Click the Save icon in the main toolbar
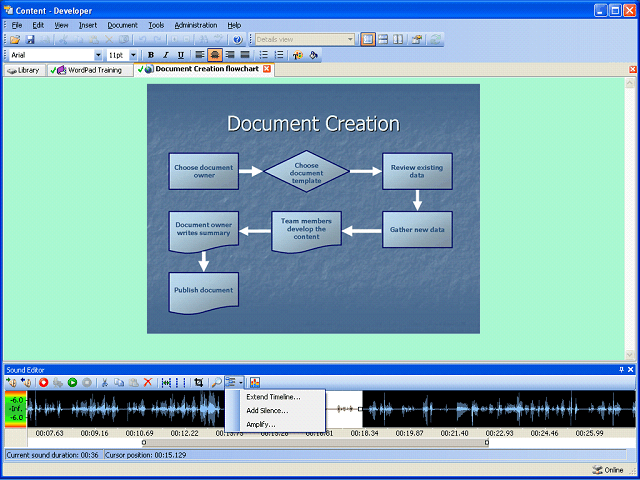 [30, 39]
